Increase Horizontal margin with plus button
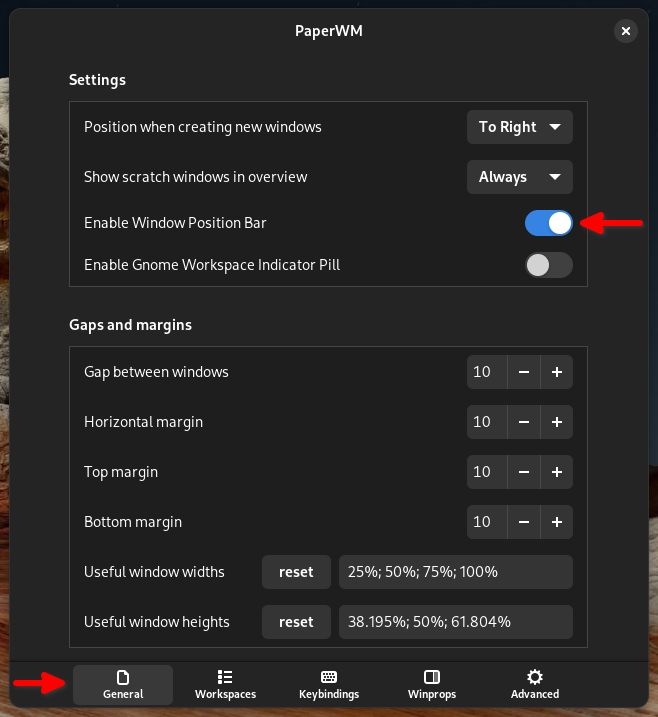Image resolution: width=658 pixels, height=717 pixels. 556,422
